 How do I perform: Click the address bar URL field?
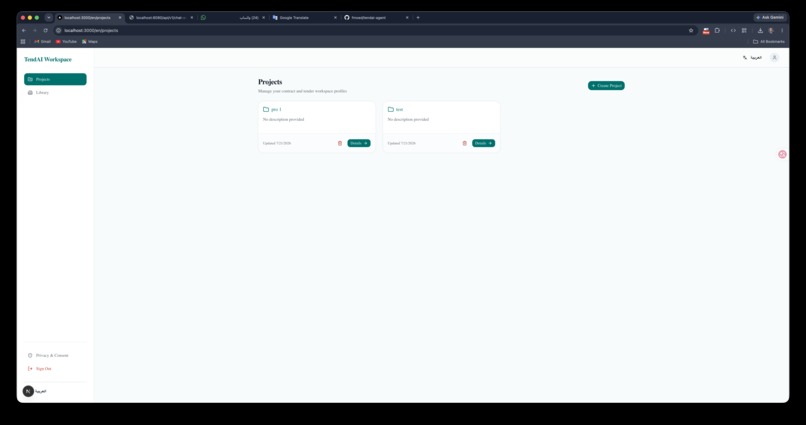(374, 30)
